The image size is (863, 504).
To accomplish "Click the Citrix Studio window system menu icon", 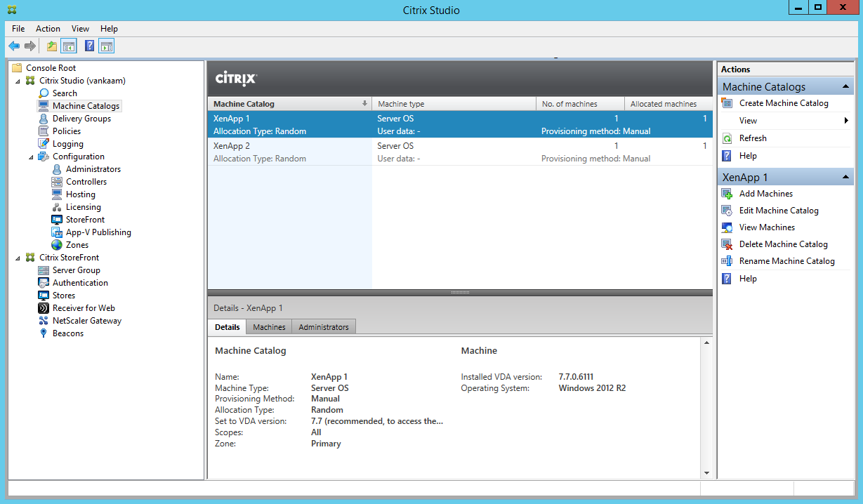I will click(x=13, y=10).
